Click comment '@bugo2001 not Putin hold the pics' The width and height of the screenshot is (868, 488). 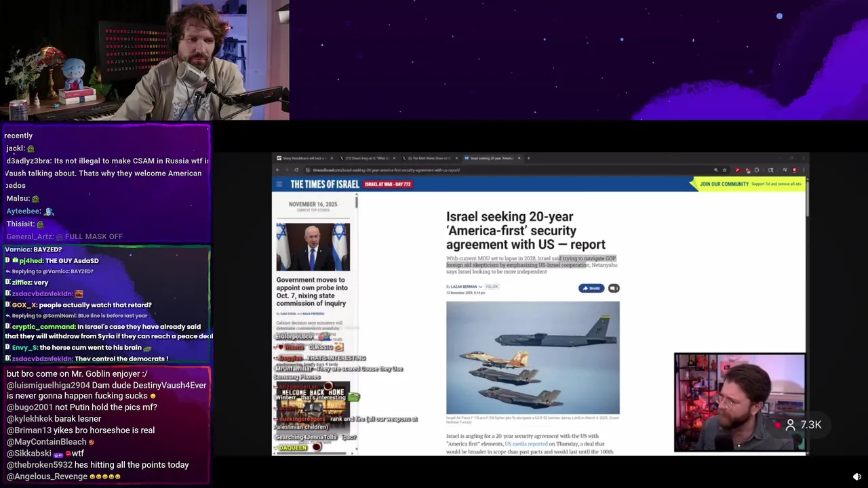coord(82,407)
